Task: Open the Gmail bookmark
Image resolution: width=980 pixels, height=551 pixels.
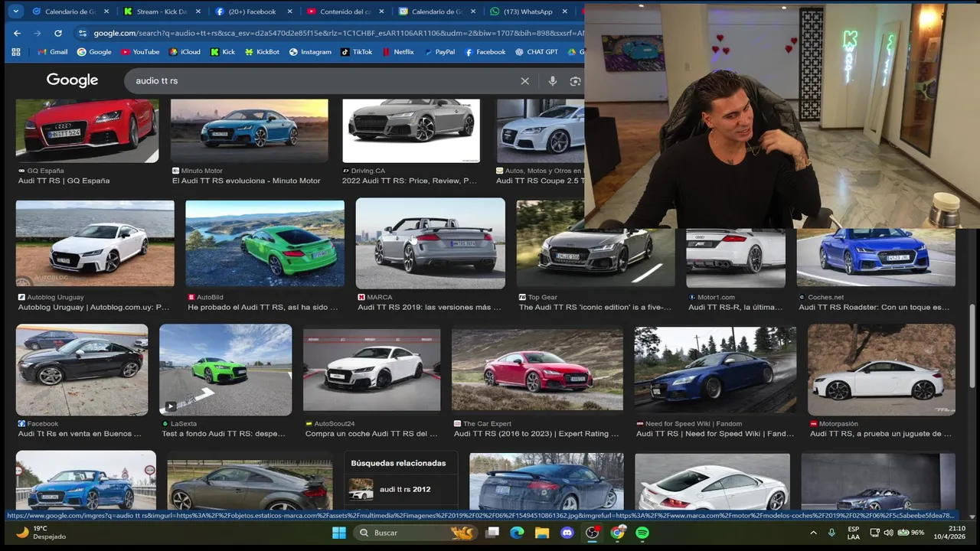Action: pyautogui.click(x=53, y=52)
